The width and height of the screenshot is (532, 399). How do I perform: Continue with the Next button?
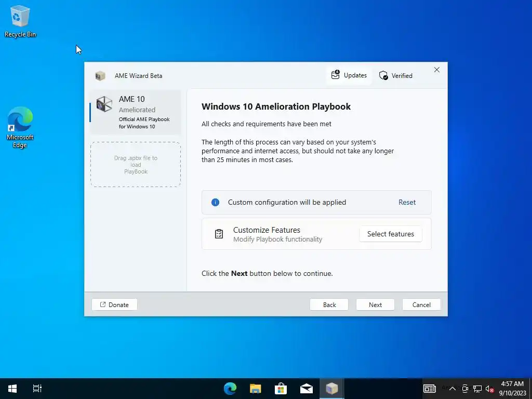375,304
